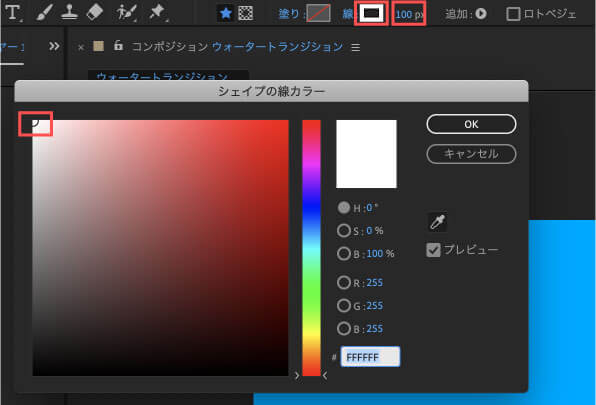Select the Brush tool
596x405 pixels.
coord(44,12)
